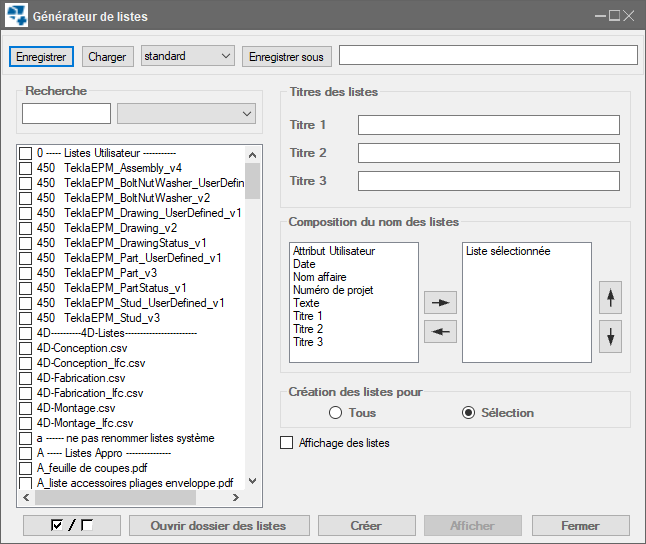Click the Recherche text field

point(66,113)
